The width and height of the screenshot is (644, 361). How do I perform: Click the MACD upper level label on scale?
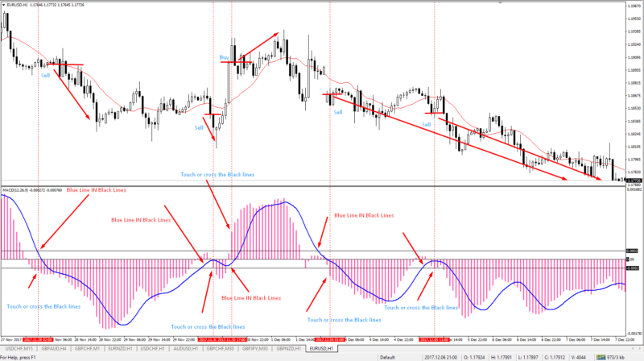(x=632, y=251)
